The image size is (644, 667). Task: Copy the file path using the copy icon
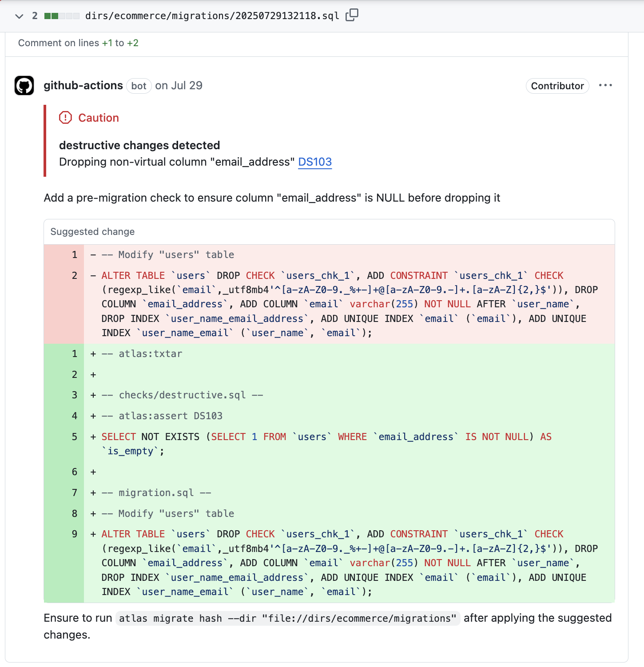(x=352, y=15)
